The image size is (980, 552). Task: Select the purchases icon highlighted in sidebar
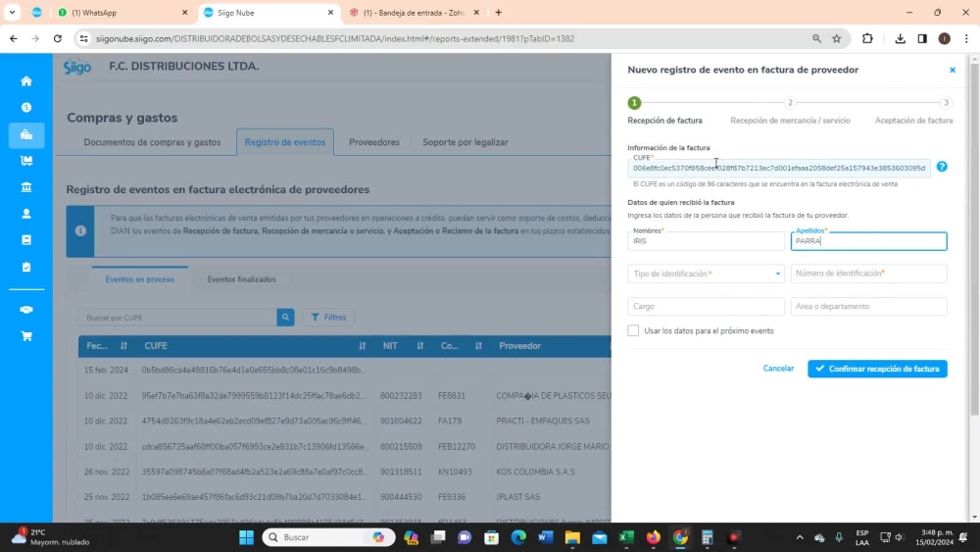[x=26, y=134]
